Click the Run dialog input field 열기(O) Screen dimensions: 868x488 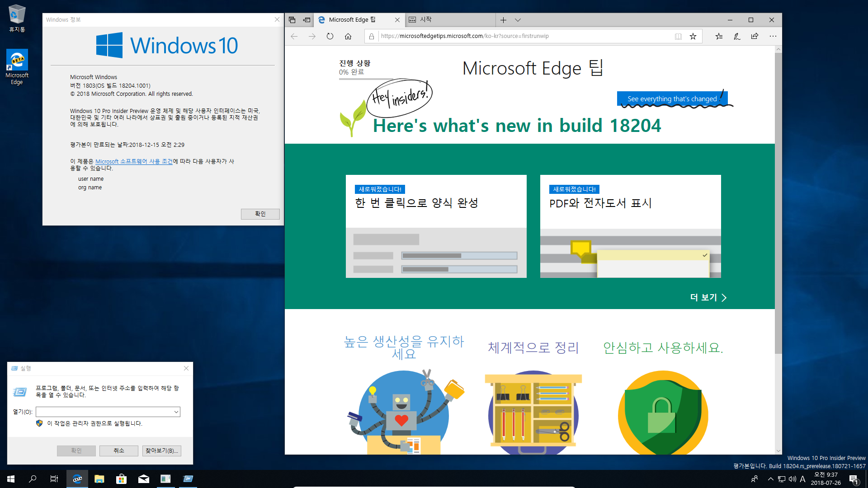coord(107,412)
